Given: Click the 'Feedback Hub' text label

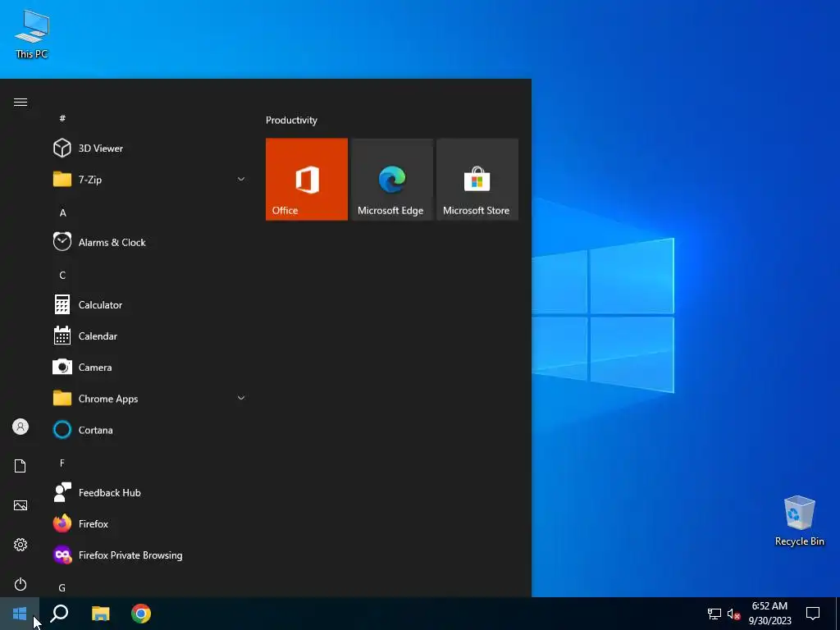Looking at the screenshot, I should tap(109, 492).
